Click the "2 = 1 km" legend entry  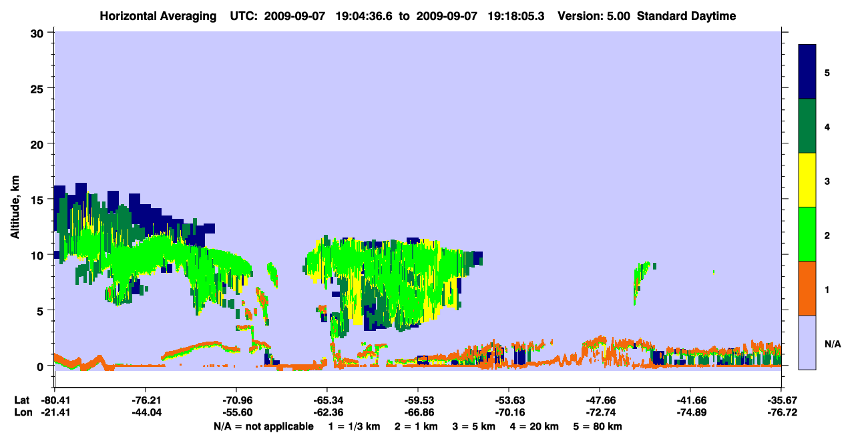(417, 426)
